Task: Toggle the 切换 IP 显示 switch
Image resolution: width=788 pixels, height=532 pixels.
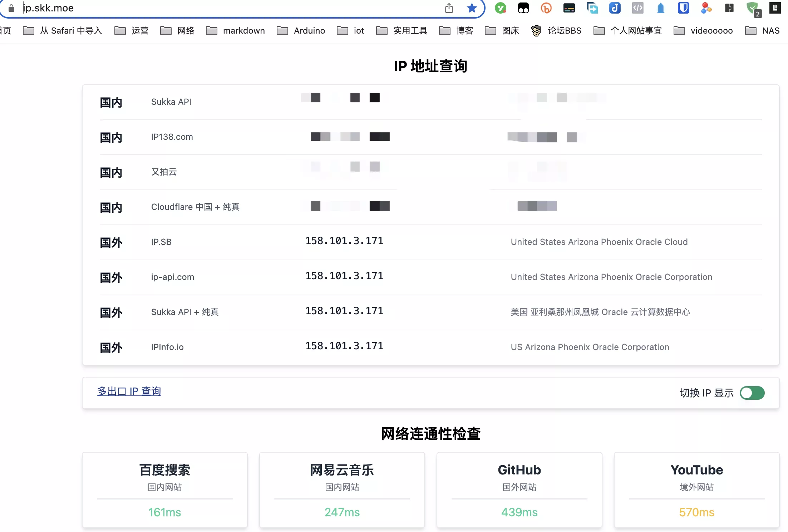Action: point(752,393)
